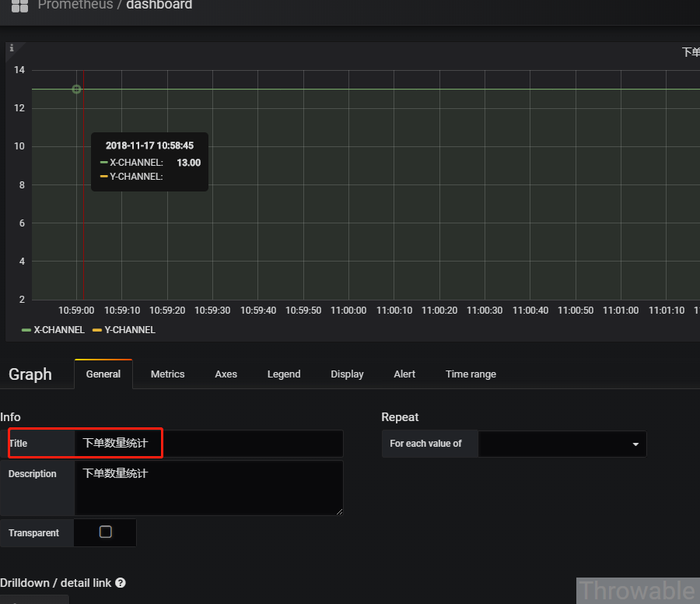Viewport: 700px width, 604px height.
Task: Click the panel info icon
Action: (x=12, y=48)
